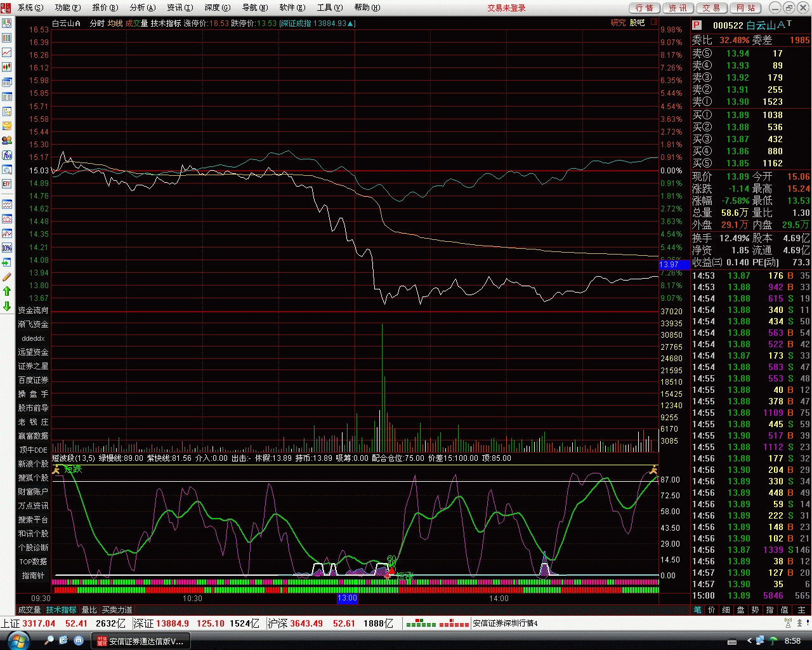Open 顶牛DDE in the left list
This screenshot has height=650, width=812.
coord(33,450)
